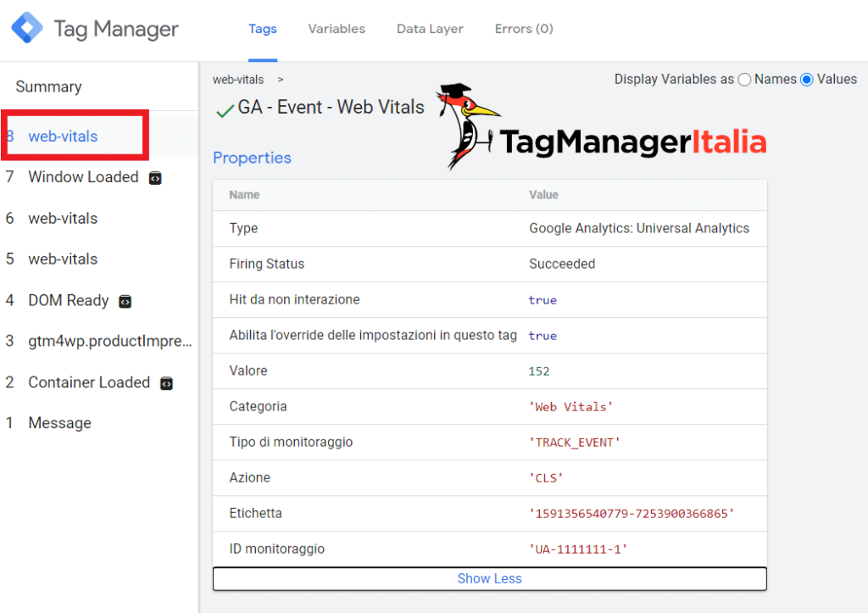Click the Etichetta property name
The image size is (868, 613).
tap(255, 513)
